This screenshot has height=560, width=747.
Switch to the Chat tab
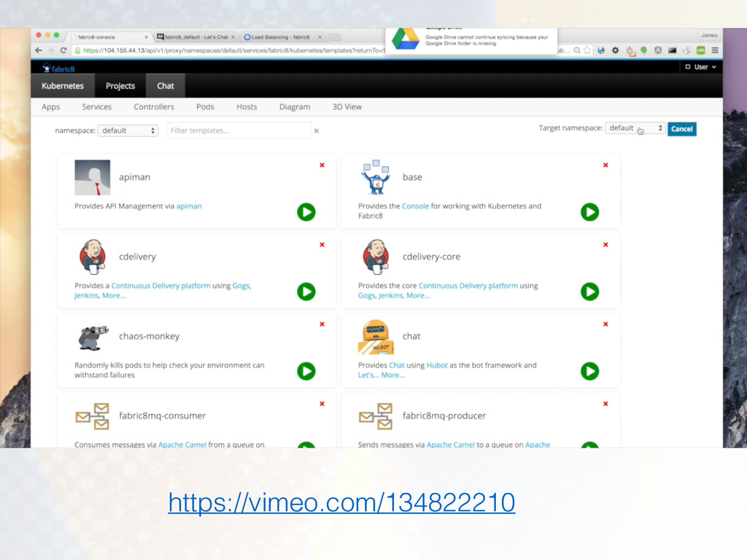point(166,86)
